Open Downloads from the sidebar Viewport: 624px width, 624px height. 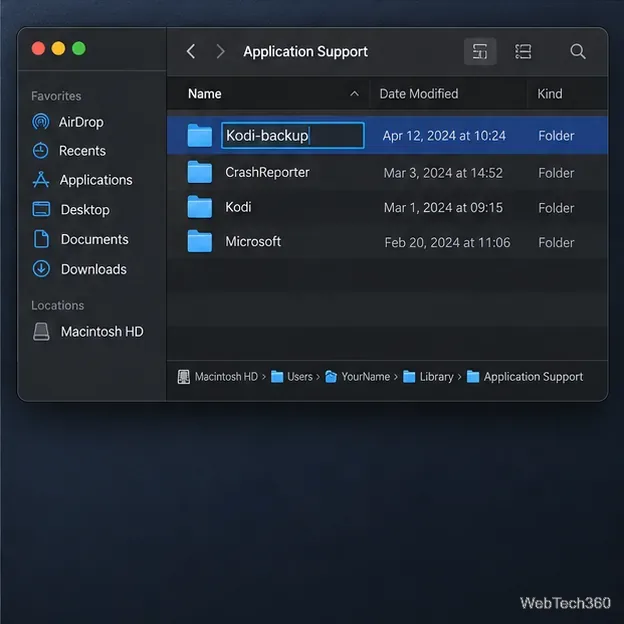(94, 269)
